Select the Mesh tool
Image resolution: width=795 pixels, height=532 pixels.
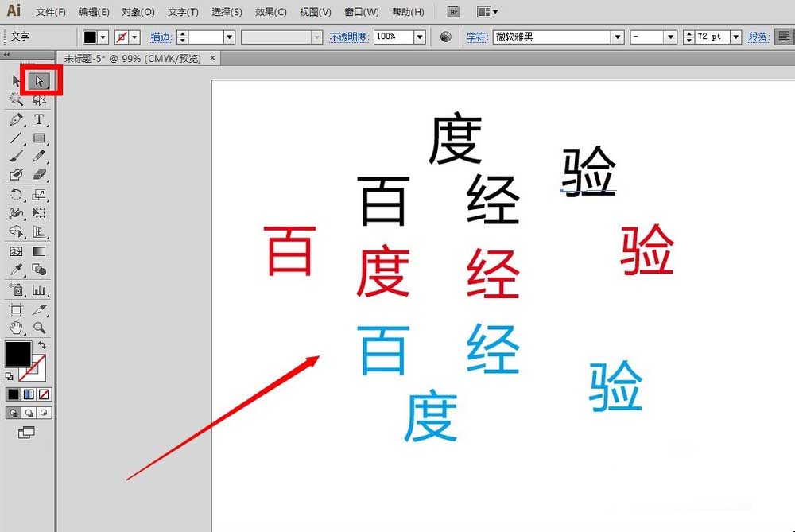[16, 251]
